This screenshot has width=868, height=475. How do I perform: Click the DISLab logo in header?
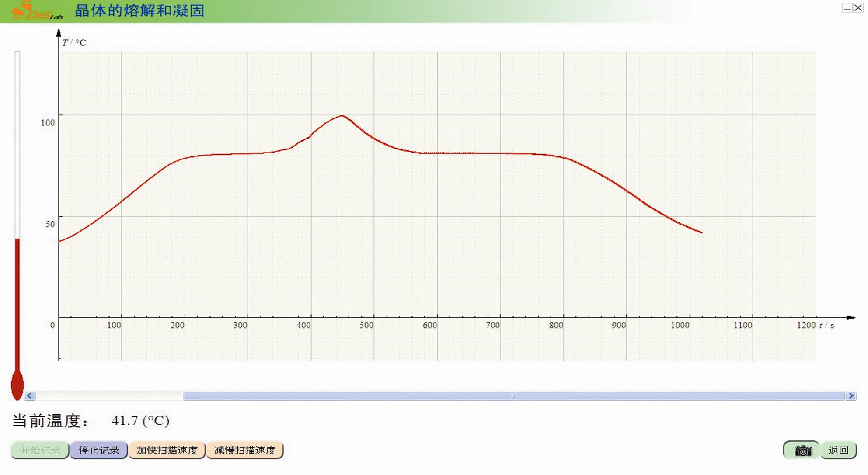37,10
